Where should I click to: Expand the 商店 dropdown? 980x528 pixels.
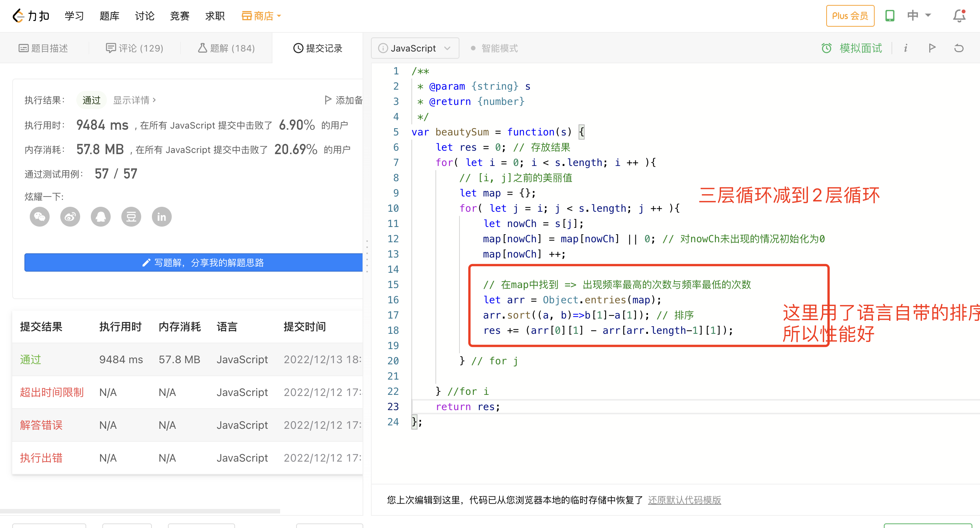tap(261, 16)
